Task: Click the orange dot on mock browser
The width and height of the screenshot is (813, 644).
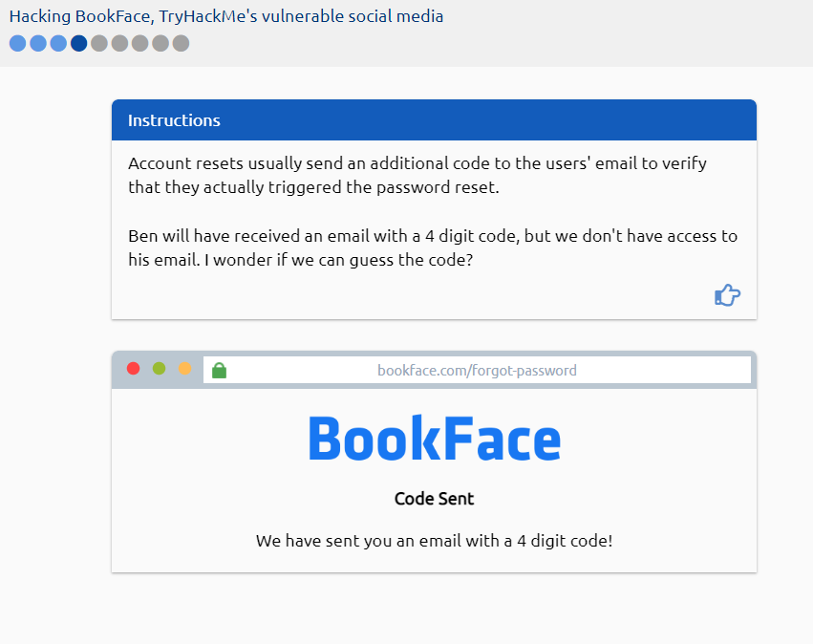Action: coord(184,369)
